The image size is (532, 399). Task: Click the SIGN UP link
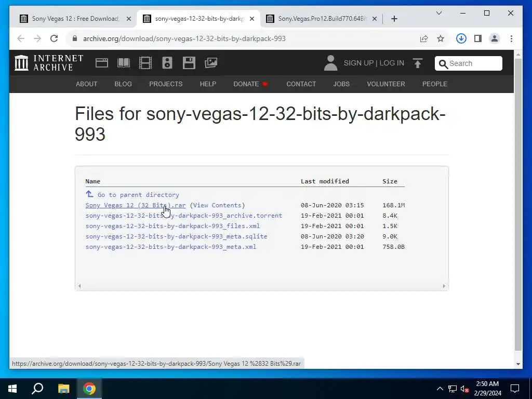pos(358,63)
